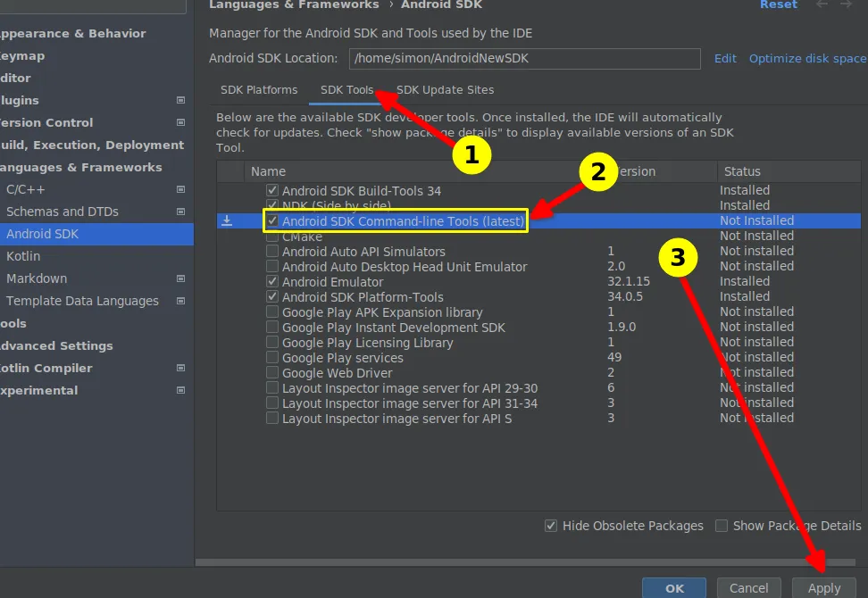Screen dimensions: 868x598
Task: Select Schemas and DTDs in sidebar
Action: pos(62,212)
